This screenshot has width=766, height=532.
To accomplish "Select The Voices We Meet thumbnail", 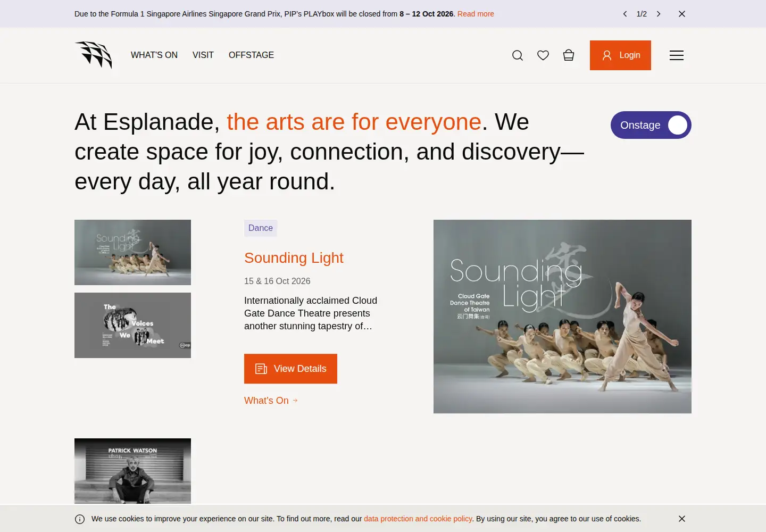I will pos(132,325).
